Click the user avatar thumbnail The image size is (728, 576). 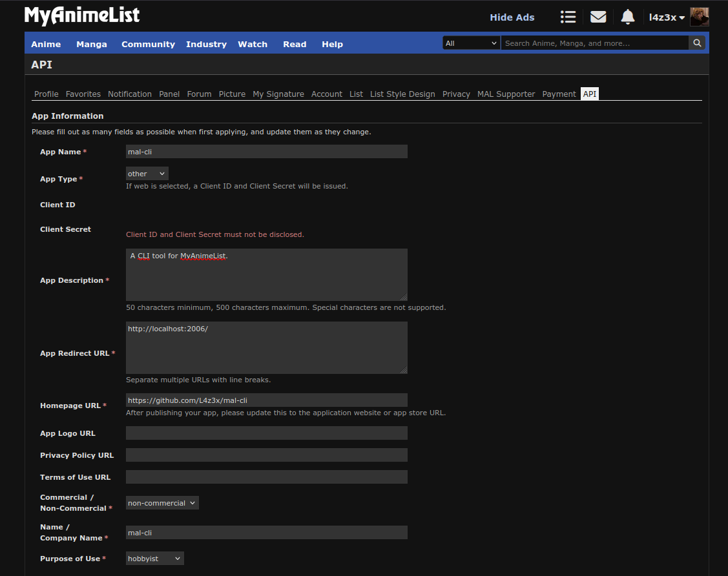click(699, 17)
